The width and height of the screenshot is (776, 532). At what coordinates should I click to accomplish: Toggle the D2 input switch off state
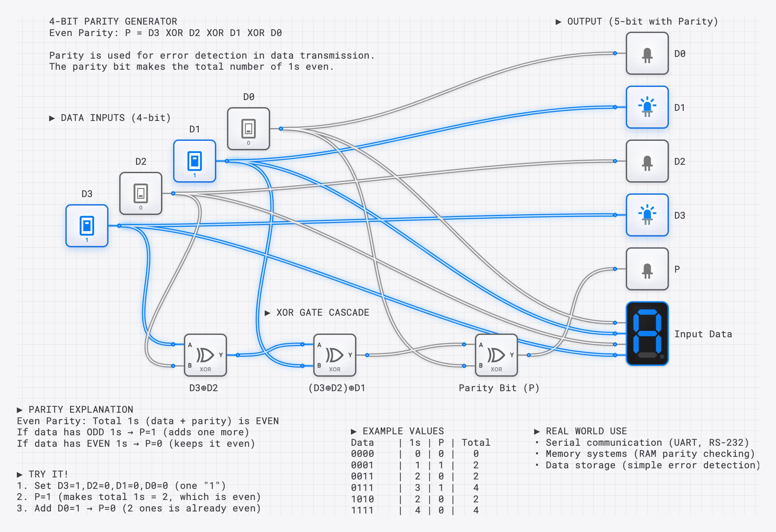coord(141,193)
